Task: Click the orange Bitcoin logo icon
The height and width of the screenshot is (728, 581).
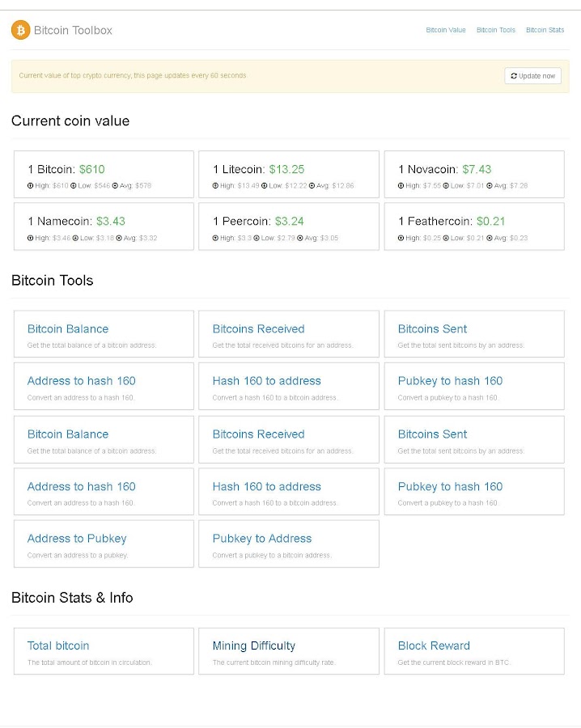Action: 20,30
